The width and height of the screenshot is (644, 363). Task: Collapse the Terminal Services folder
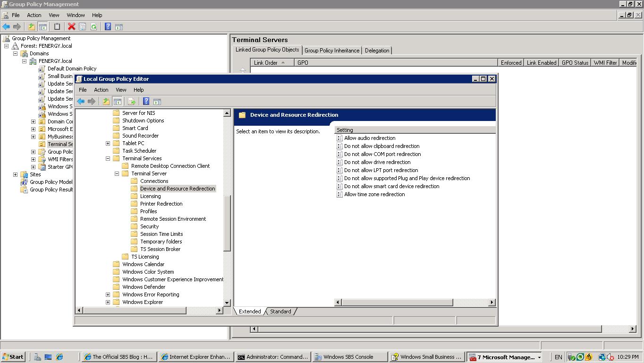[108, 158]
